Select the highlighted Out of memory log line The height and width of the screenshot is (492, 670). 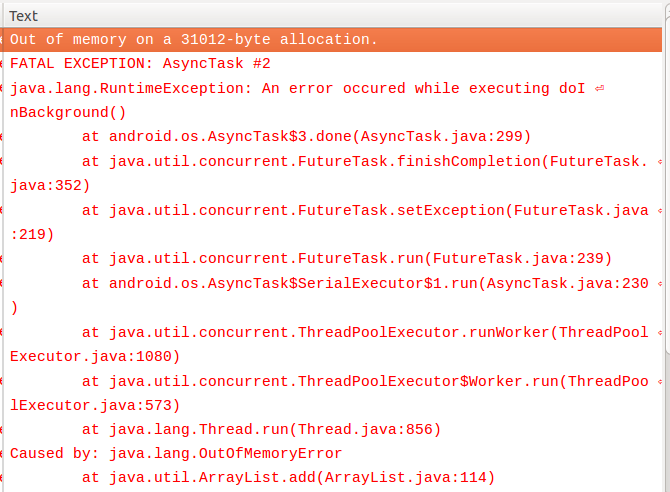pyautogui.click(x=194, y=39)
